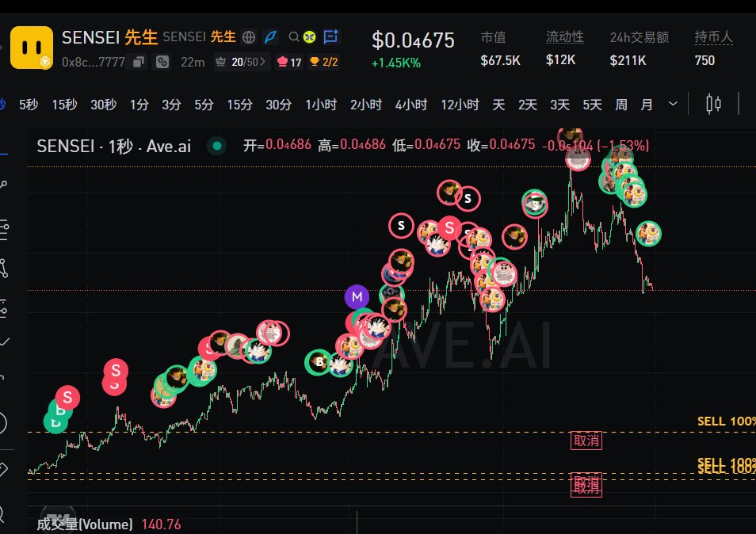Click the green butterfly round icon
The height and width of the screenshot is (534, 756).
pos(310,37)
